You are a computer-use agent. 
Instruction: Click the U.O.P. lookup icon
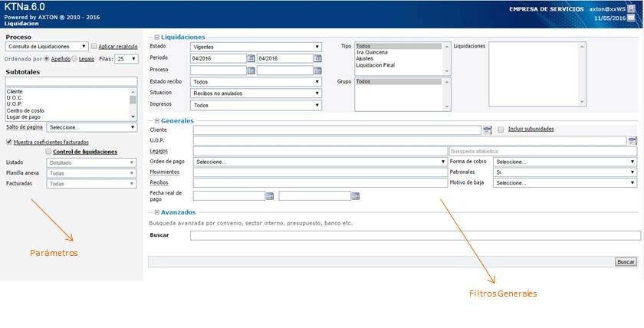coord(632,140)
